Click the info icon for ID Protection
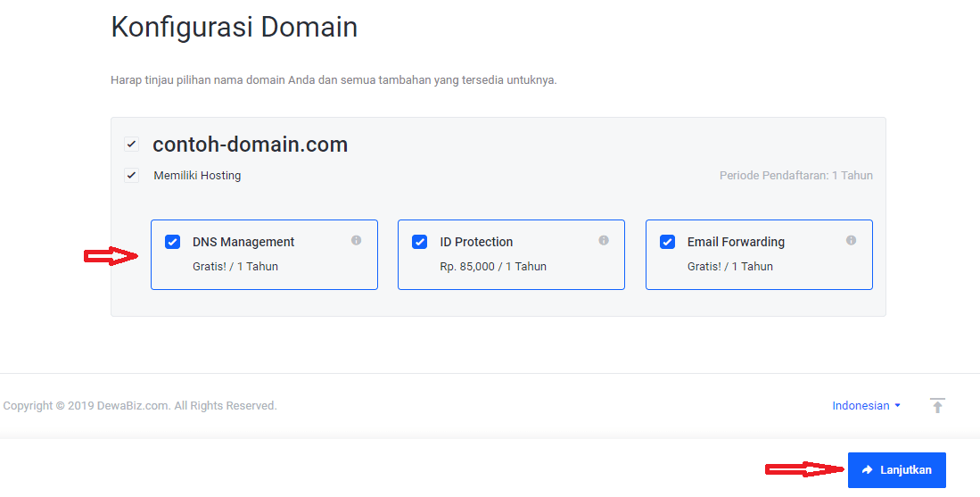The height and width of the screenshot is (497, 980). click(604, 240)
